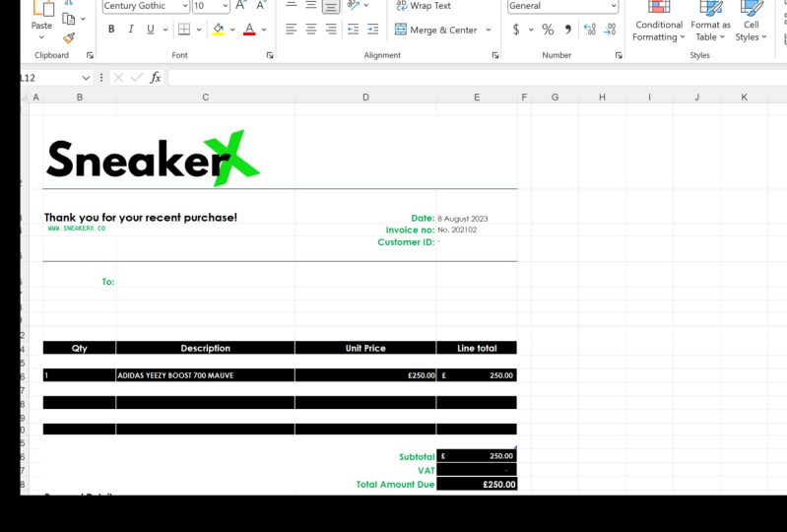Select the ADIDAS YEEZY BOOST 700 MAUVE cell

(205, 375)
